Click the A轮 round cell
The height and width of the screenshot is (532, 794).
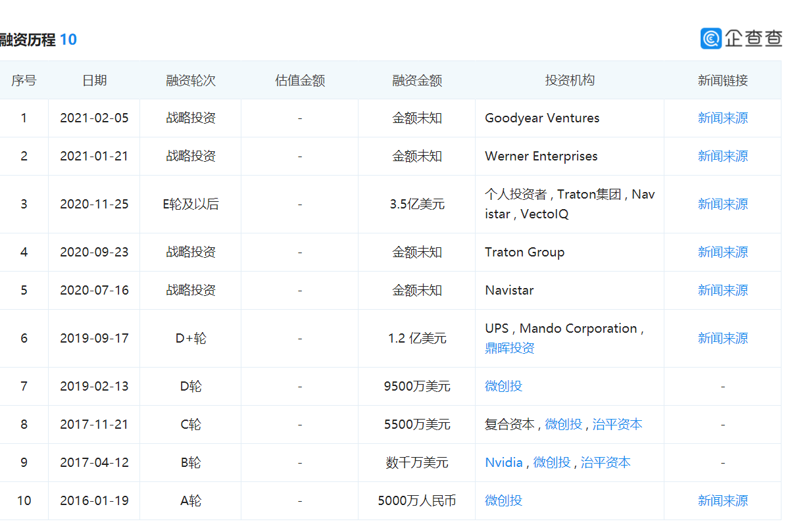click(x=191, y=501)
